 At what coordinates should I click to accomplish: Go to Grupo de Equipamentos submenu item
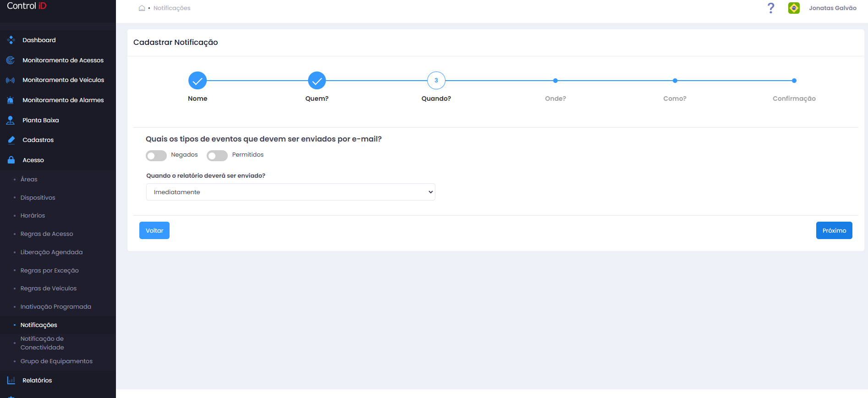point(56,361)
